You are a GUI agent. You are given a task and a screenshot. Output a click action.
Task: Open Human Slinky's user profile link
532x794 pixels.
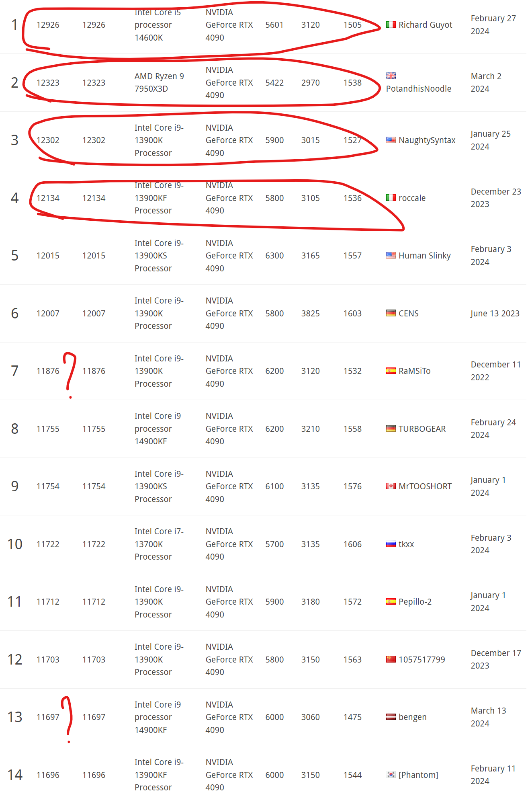(x=424, y=256)
